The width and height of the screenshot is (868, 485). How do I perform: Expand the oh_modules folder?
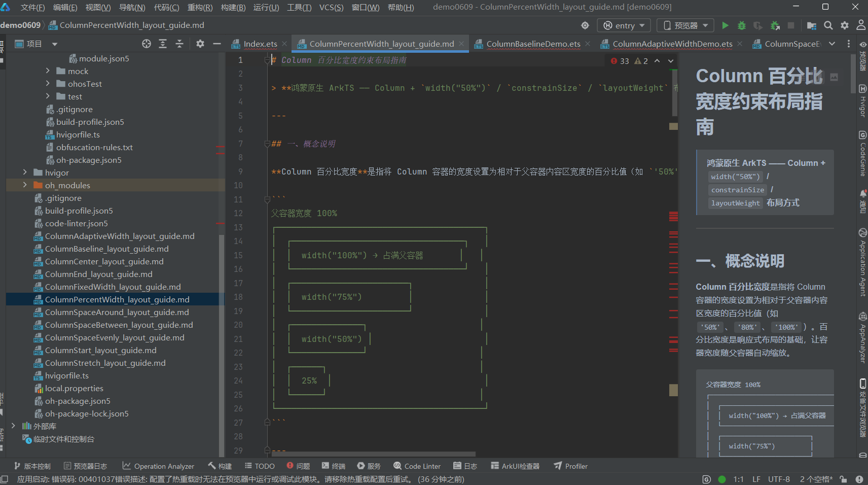point(25,185)
